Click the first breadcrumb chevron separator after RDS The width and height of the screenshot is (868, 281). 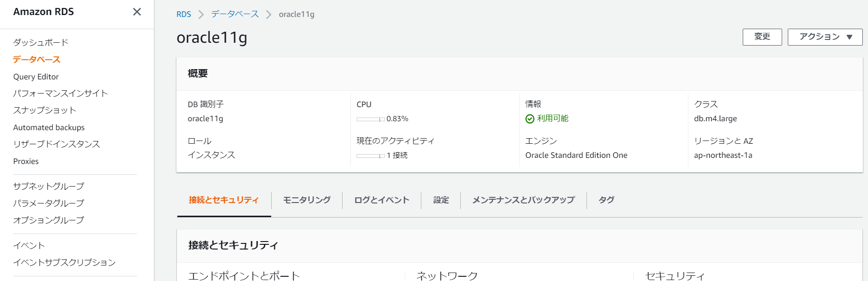click(201, 15)
